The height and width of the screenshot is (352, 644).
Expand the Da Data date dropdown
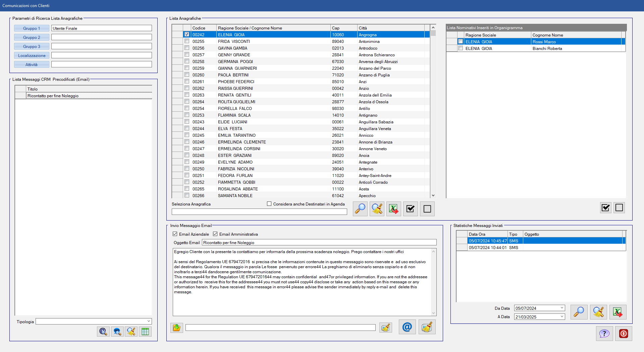click(562, 308)
